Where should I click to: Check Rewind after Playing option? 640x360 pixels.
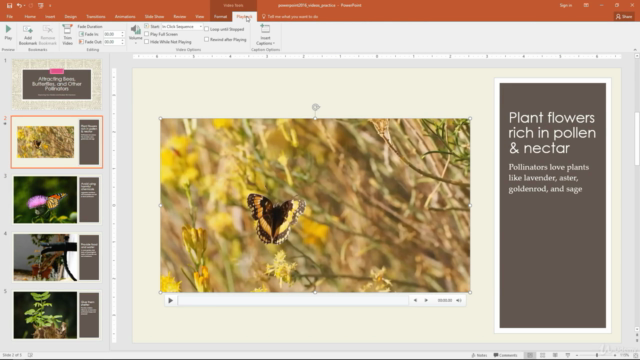click(x=207, y=39)
